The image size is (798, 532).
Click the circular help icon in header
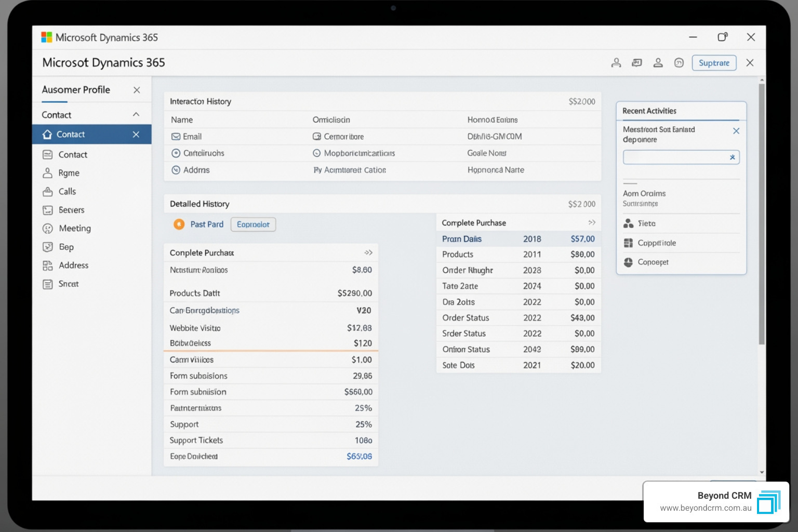[x=679, y=63]
